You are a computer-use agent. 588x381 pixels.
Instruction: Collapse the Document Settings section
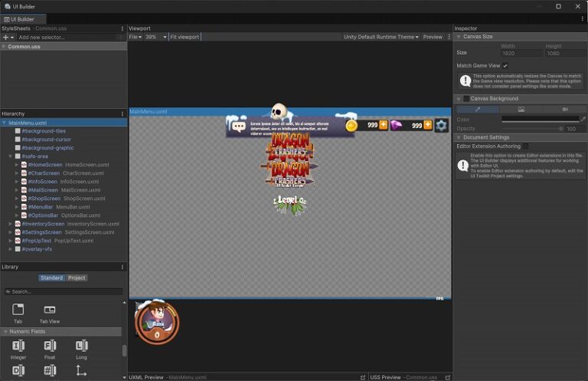459,137
